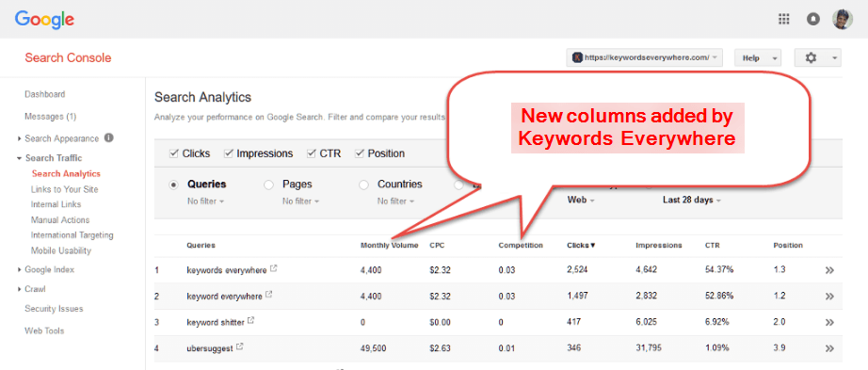Open Internal Links page
Image resolution: width=868 pixels, height=370 pixels.
pos(56,204)
